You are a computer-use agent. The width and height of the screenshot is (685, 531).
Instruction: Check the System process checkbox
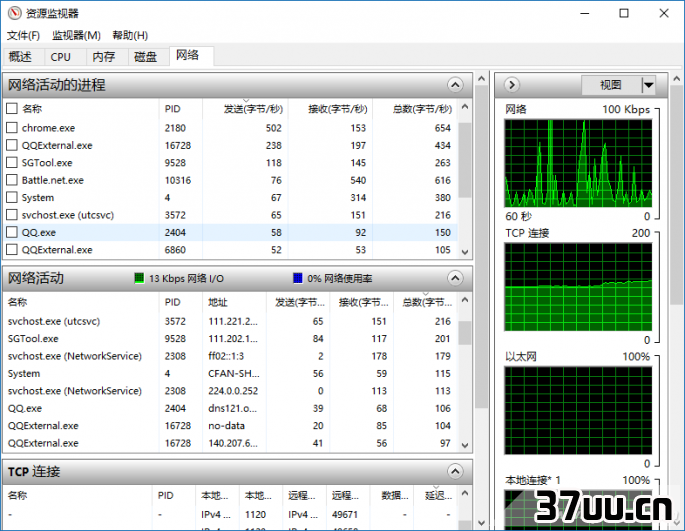click(12, 197)
